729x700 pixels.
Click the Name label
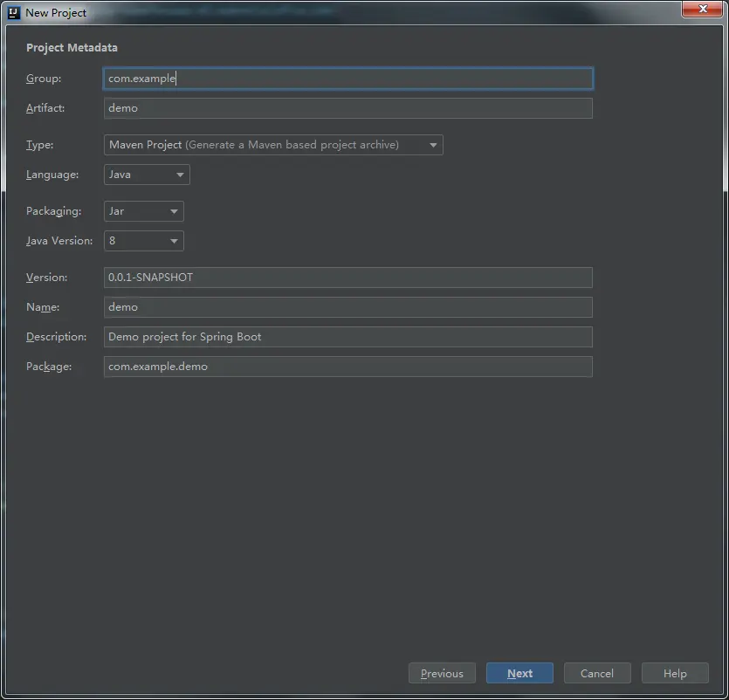[43, 306]
